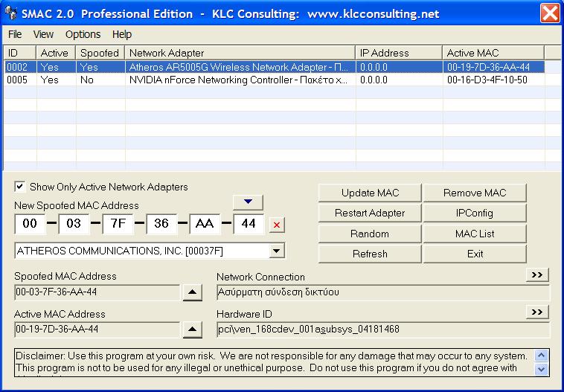Click fifth MAC octet field containing AA
564x392 pixels.
[x=205, y=224]
